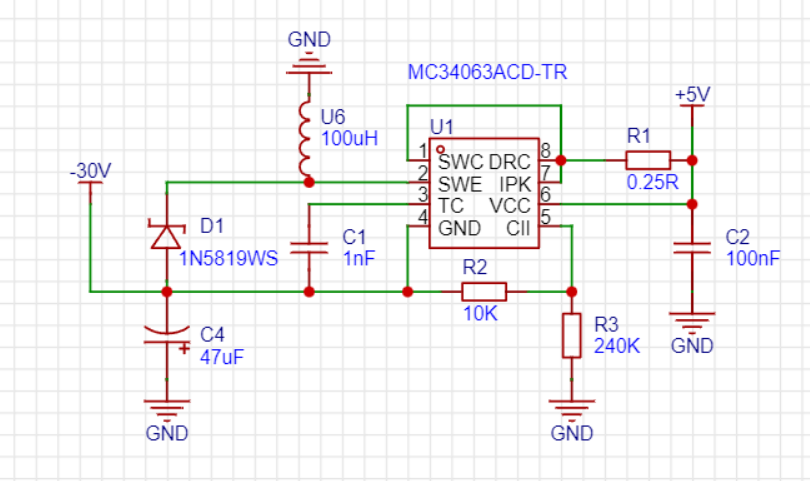Select the U6 inductor symbol
The height and width of the screenshot is (481, 810).
coord(307,138)
